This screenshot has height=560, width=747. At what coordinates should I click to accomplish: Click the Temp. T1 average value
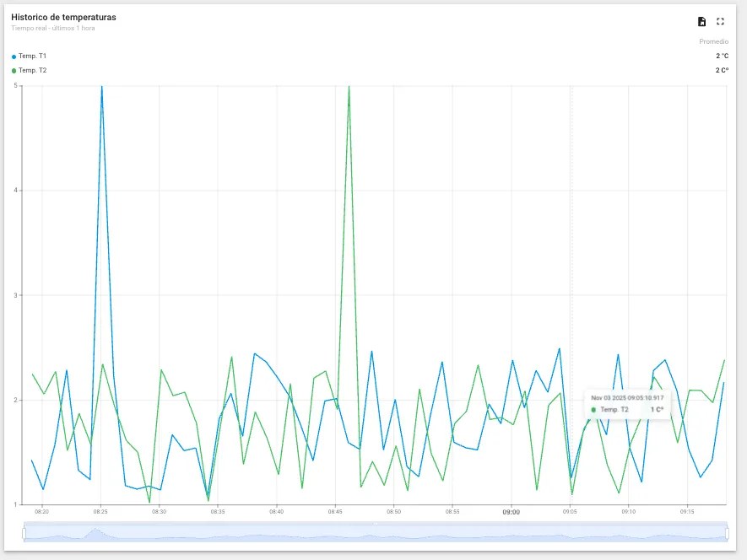[x=722, y=57]
